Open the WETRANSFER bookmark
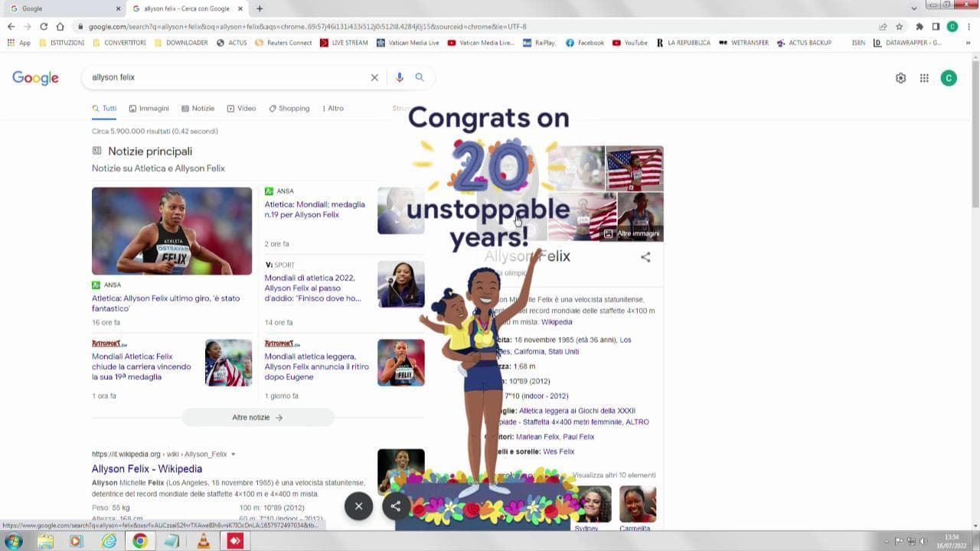The width and height of the screenshot is (980, 551). (x=743, y=43)
